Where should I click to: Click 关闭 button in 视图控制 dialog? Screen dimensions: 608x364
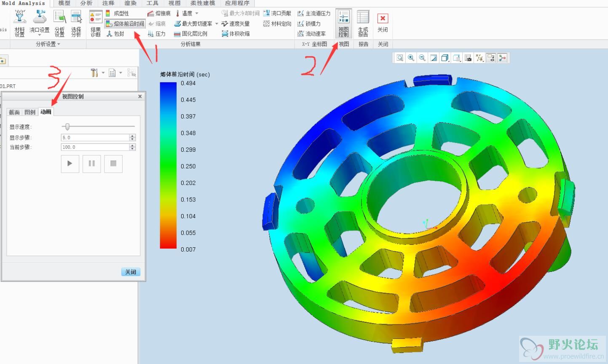click(x=131, y=272)
